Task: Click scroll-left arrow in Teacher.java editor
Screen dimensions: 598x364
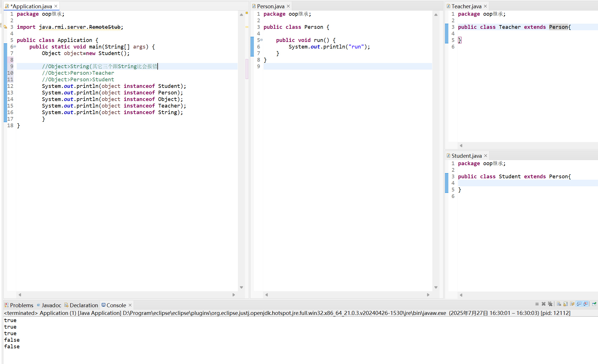Action: tap(461, 145)
